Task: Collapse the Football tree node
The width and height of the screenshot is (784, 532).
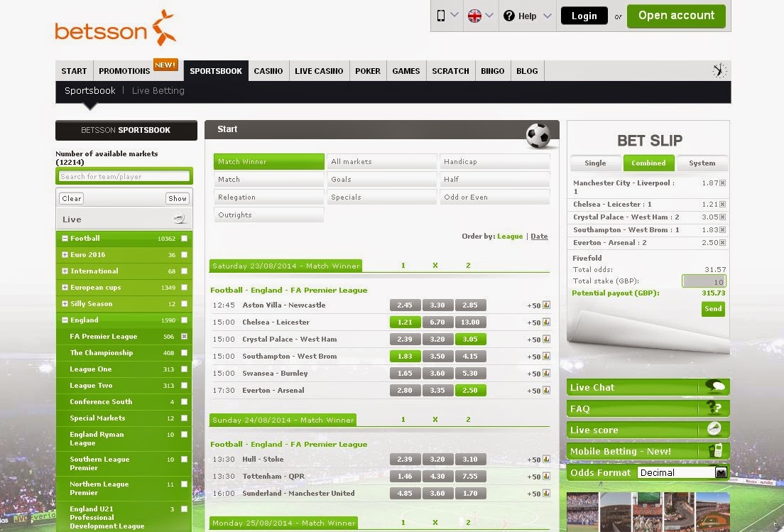Action: click(x=65, y=239)
